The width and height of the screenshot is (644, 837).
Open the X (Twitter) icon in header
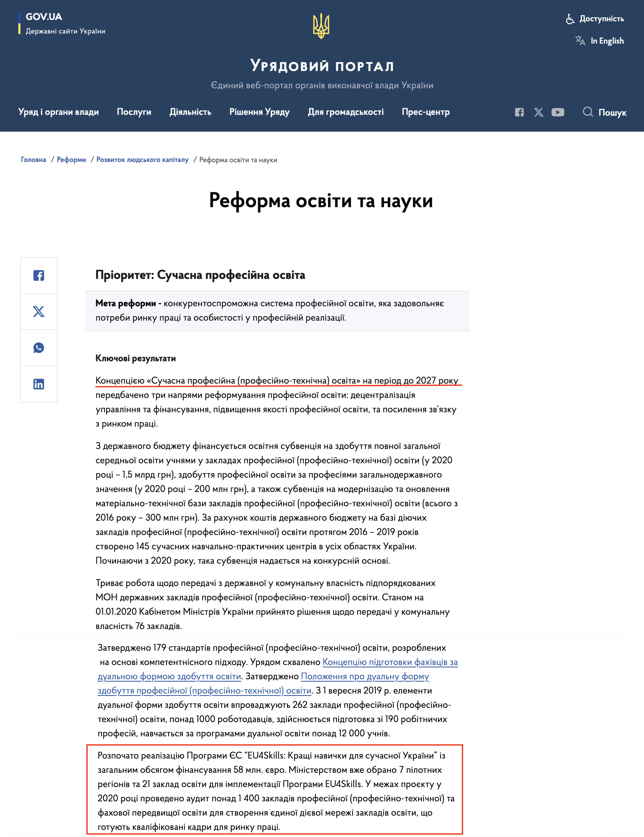click(539, 112)
